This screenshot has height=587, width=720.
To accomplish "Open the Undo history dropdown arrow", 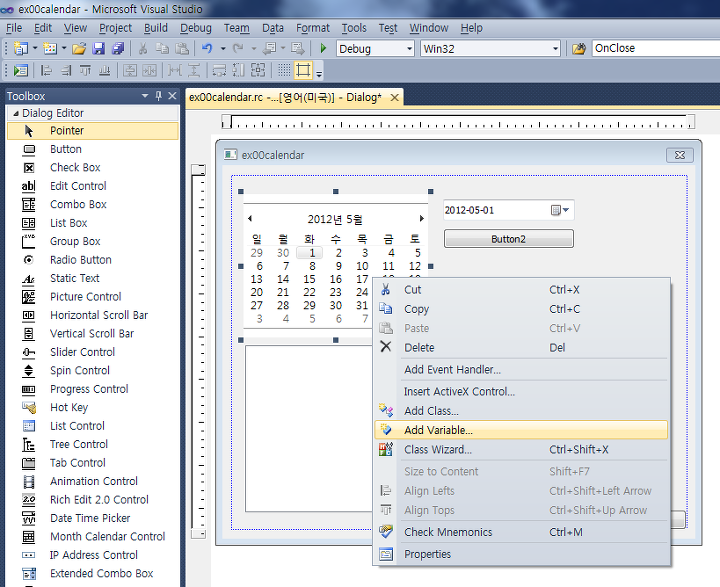I will point(223,48).
